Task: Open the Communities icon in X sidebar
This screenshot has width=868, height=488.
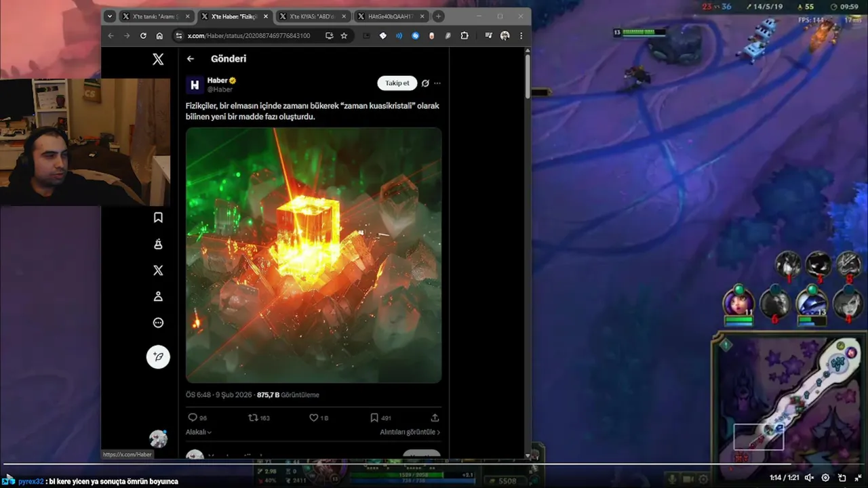Action: (158, 244)
